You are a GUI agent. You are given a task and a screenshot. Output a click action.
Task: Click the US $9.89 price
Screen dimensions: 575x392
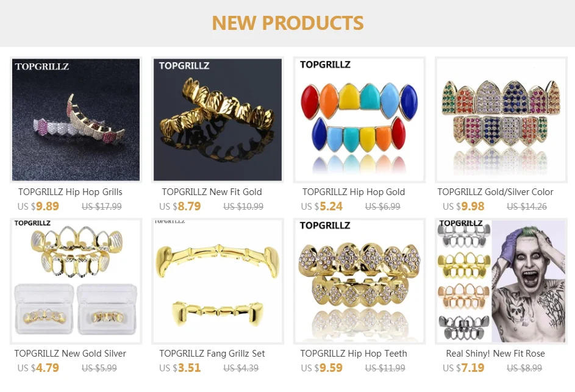point(38,207)
